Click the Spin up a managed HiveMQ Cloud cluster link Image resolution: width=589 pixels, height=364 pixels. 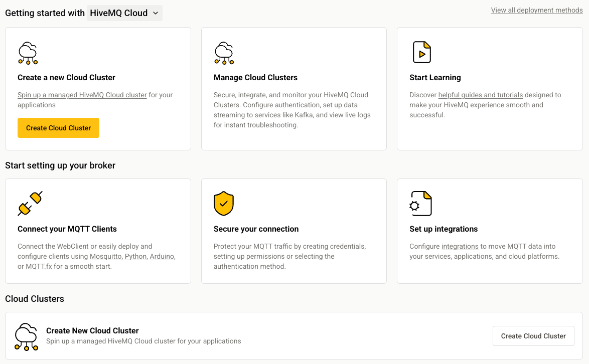pos(82,94)
